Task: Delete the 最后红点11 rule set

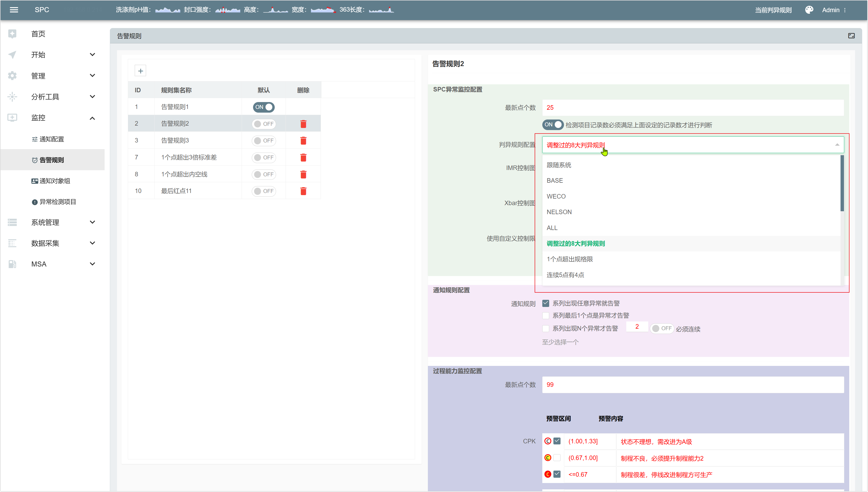Action: click(303, 191)
